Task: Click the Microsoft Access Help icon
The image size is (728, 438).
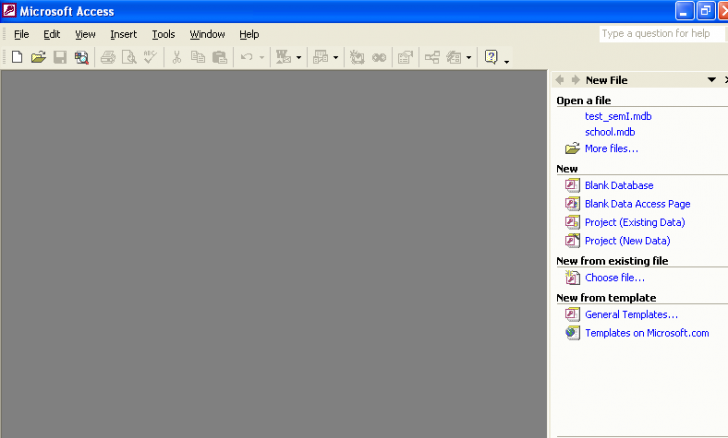Action: 491,58
